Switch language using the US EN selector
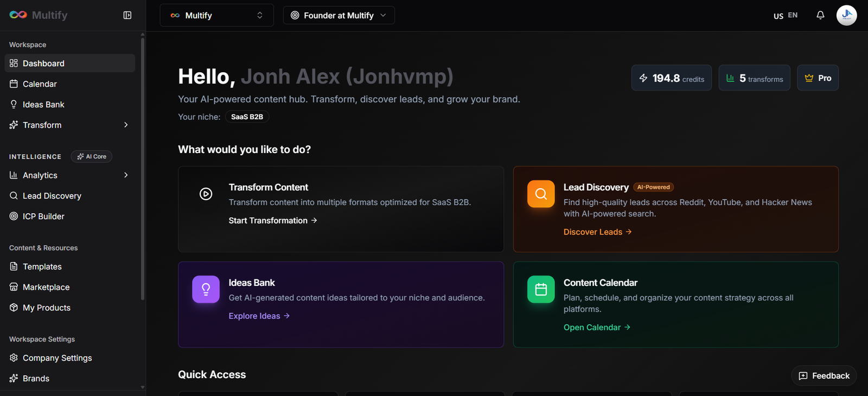The height and width of the screenshot is (396, 868). (786, 15)
